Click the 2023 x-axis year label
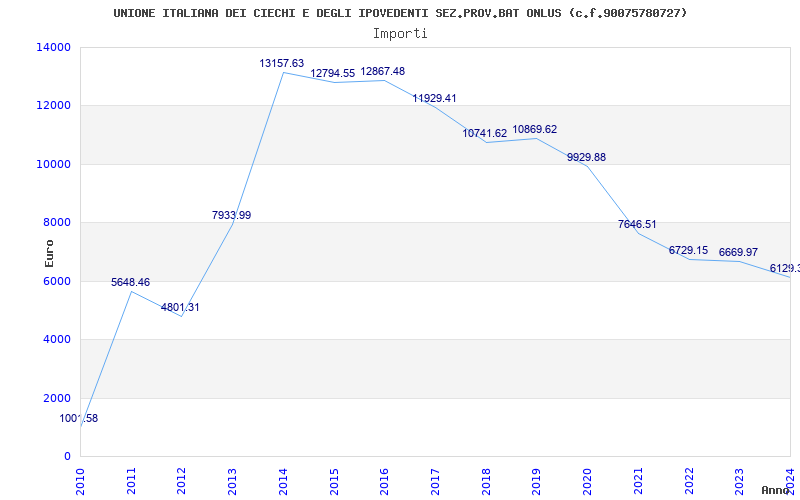 [x=739, y=481]
